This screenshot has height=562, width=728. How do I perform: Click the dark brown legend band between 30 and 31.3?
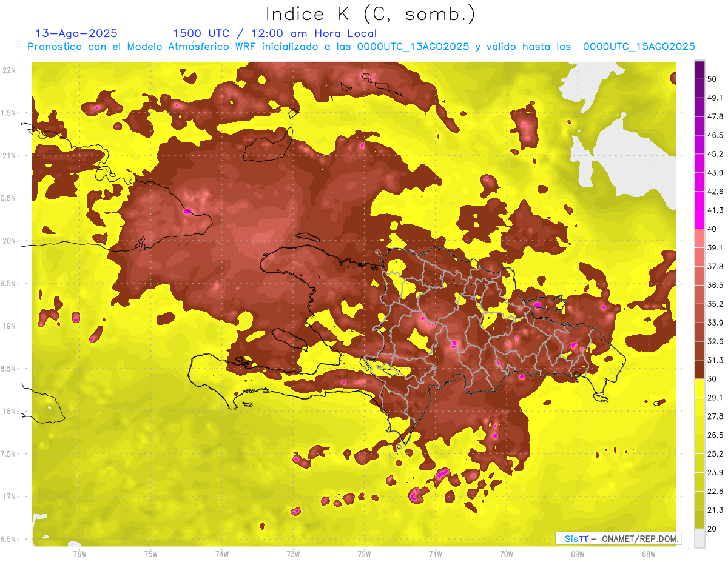699,369
